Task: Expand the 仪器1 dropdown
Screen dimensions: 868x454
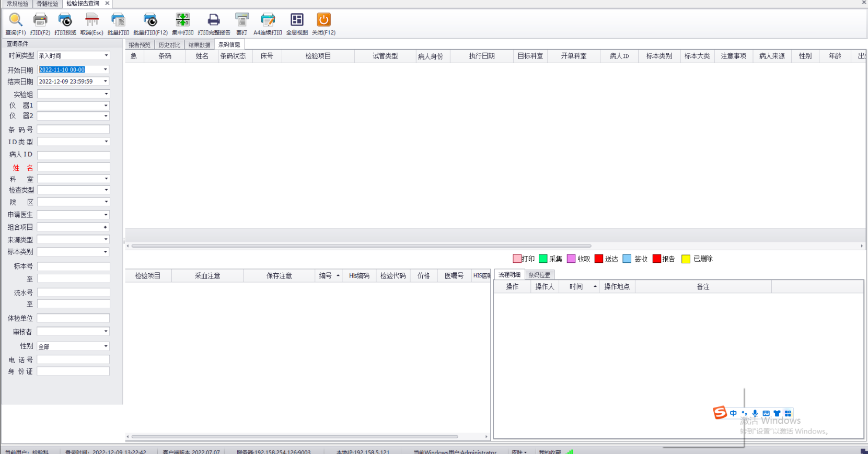Action: click(106, 106)
